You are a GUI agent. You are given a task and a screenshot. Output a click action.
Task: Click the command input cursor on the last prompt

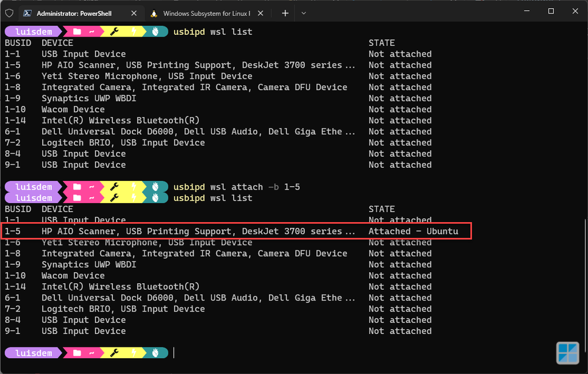(174, 353)
